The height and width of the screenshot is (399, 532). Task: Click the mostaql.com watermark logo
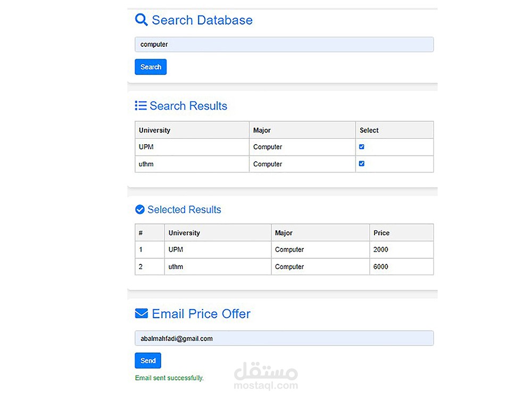[266, 376]
